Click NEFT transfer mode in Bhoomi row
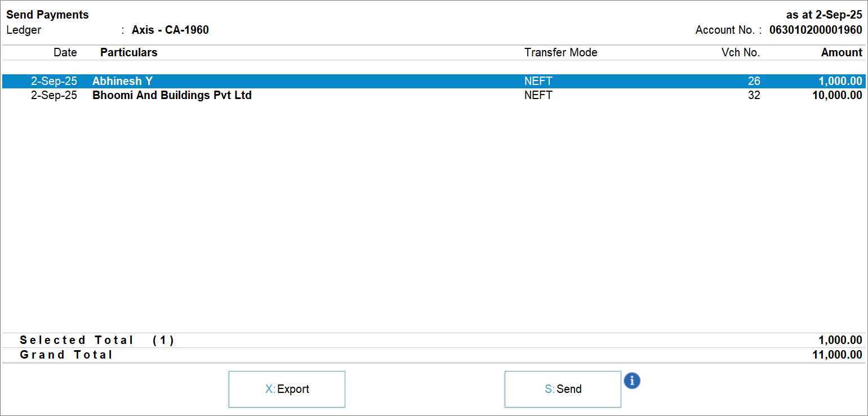 pyautogui.click(x=538, y=96)
